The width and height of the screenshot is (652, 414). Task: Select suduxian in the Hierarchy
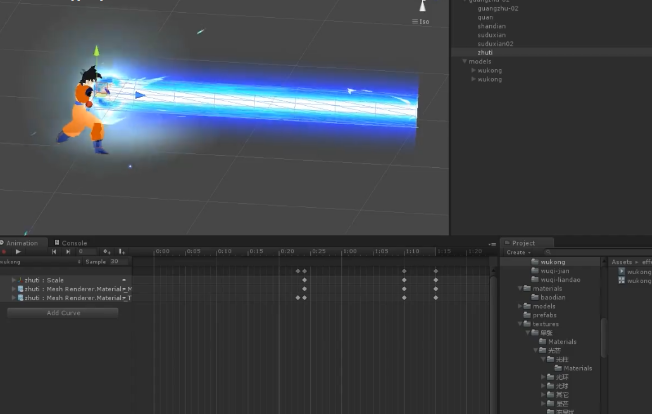pyautogui.click(x=491, y=35)
